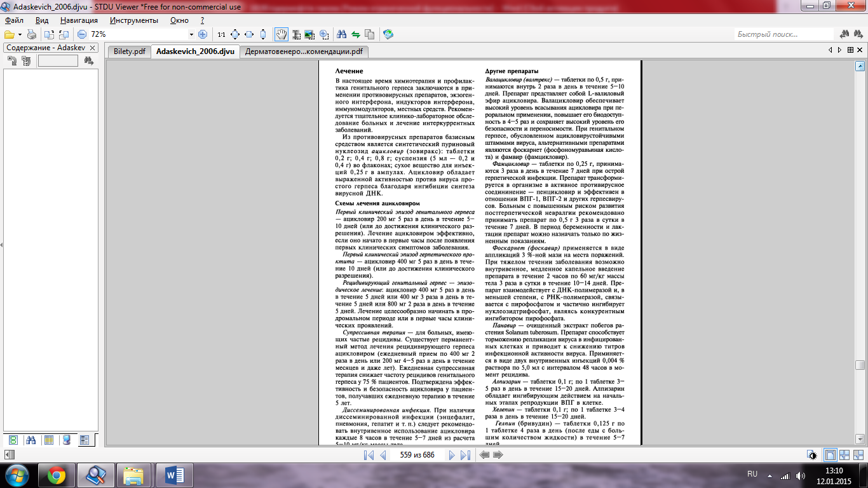
Task: Click the copy pages toolbar icon
Action: [x=370, y=34]
